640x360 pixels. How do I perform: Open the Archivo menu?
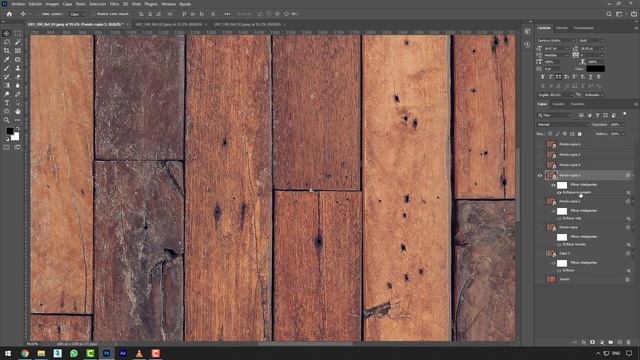pos(18,4)
